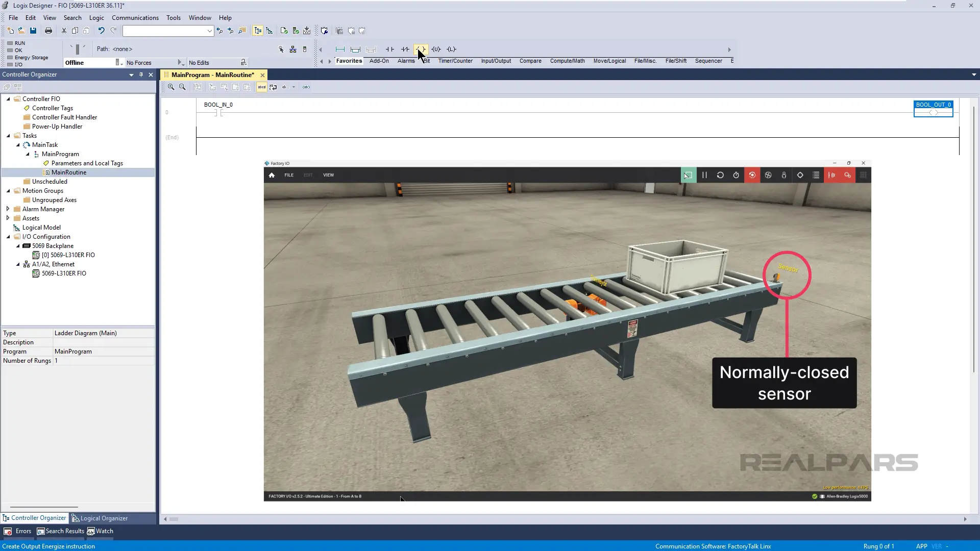Image resolution: width=980 pixels, height=551 pixels.
Task: Close the MainProgram - MainRoutine tab
Action: [x=262, y=75]
